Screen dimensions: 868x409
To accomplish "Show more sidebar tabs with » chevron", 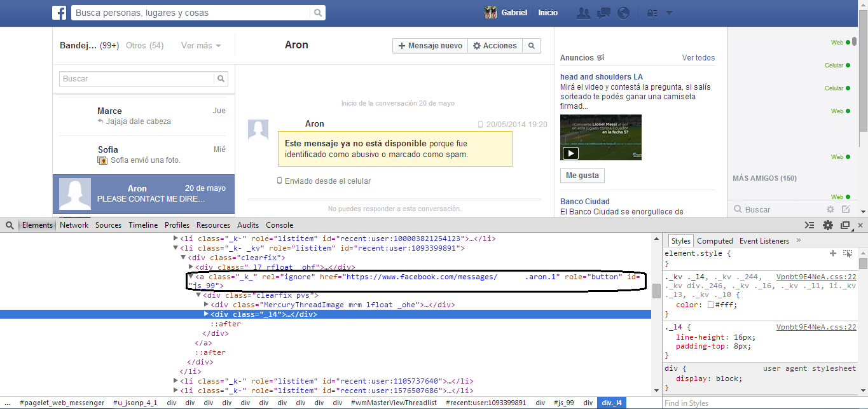I will (799, 241).
